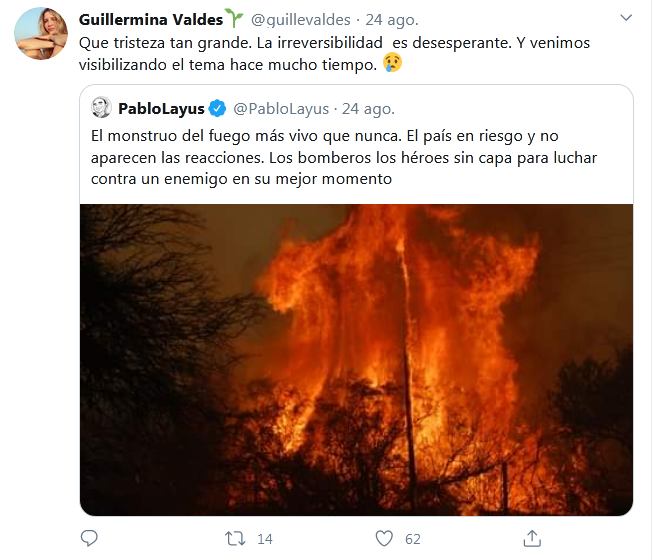Viewport: 653px width, 560px height.
Task: Open the @guillevaldes handle link
Action: pos(301,20)
